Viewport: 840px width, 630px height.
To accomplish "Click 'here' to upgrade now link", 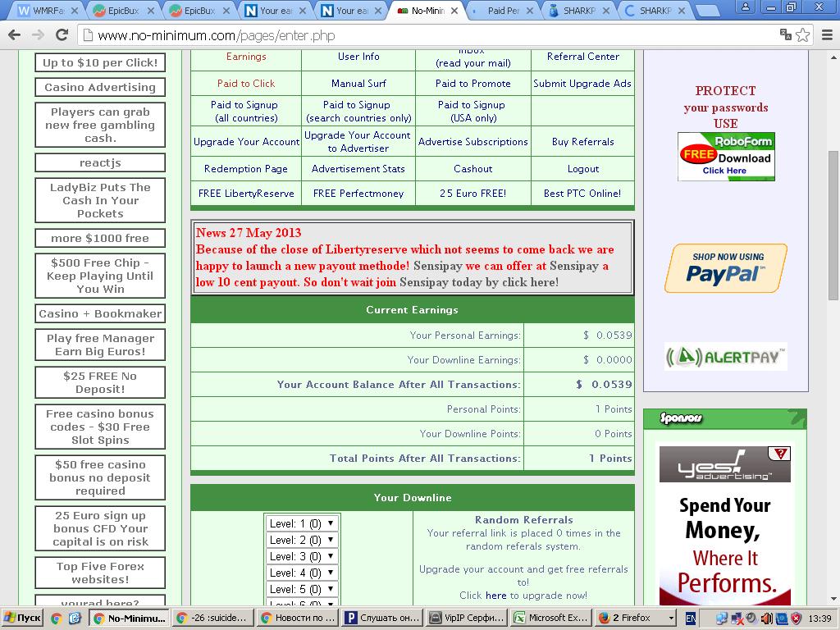I will coord(495,596).
